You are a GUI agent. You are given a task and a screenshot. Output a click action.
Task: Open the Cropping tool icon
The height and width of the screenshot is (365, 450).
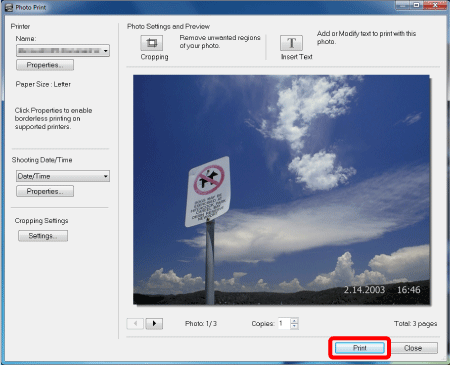pyautogui.click(x=152, y=43)
